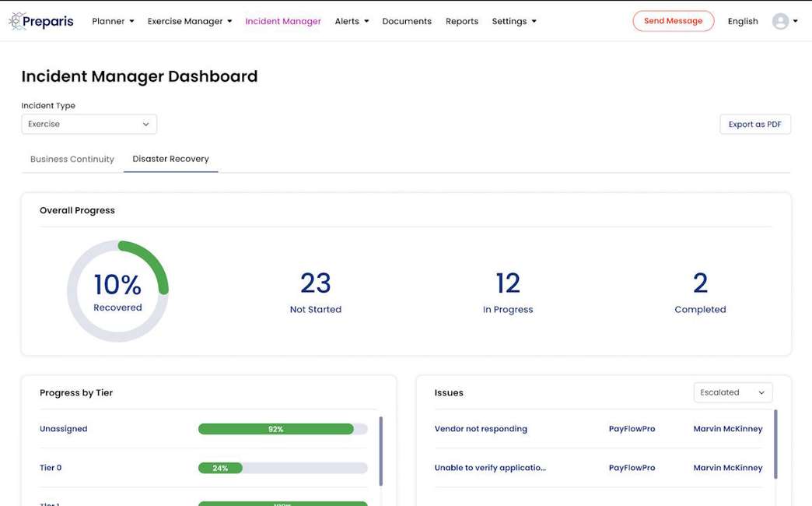Open the Reports page

coord(461,21)
